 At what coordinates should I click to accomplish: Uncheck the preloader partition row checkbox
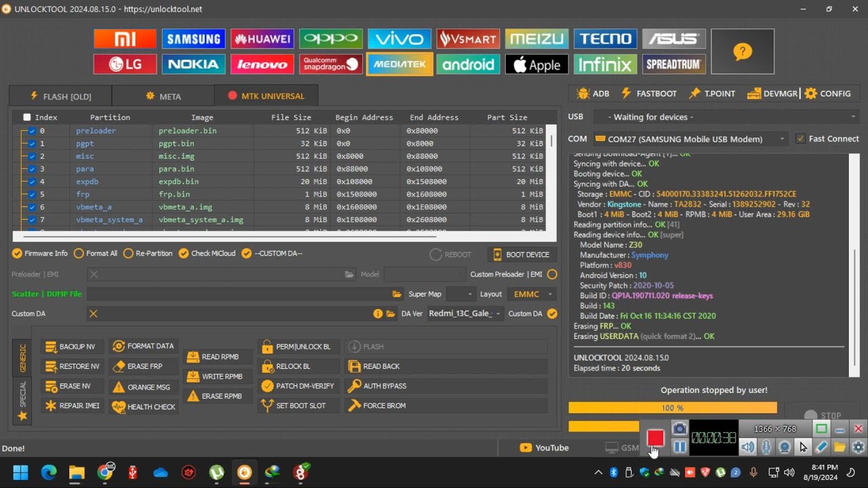[32, 131]
